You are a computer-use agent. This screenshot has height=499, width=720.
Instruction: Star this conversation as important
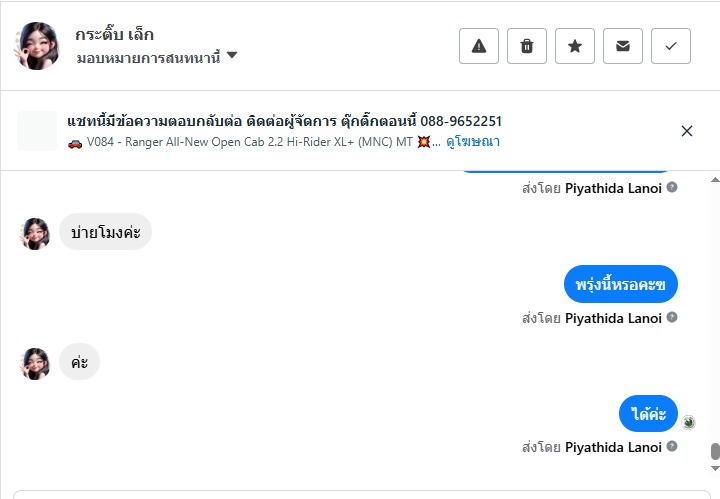[x=575, y=46]
